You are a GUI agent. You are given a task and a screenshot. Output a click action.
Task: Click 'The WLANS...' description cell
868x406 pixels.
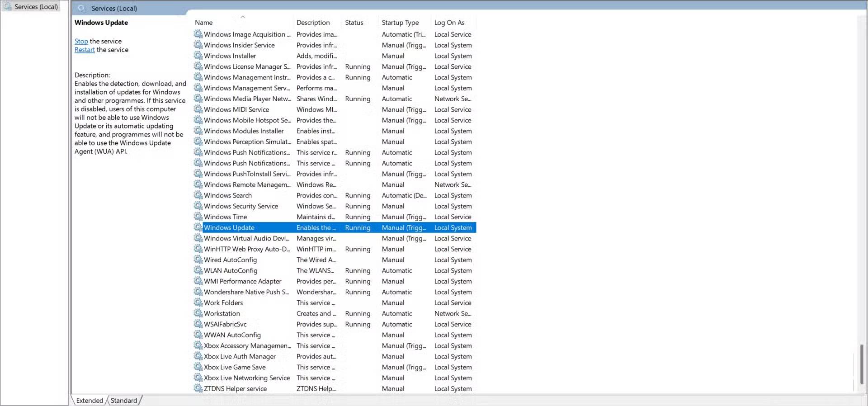coord(316,270)
